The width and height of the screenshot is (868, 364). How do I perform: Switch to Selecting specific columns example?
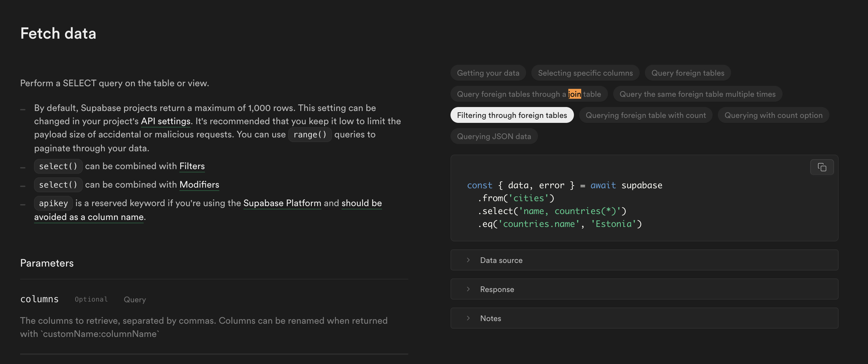(585, 73)
